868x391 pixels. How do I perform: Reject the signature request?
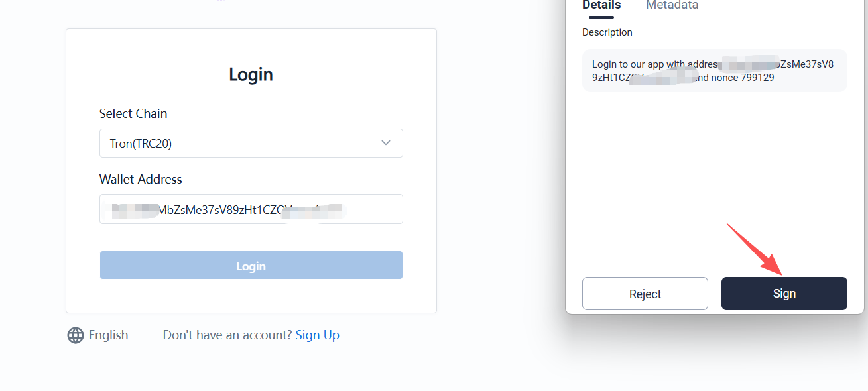pyautogui.click(x=645, y=293)
